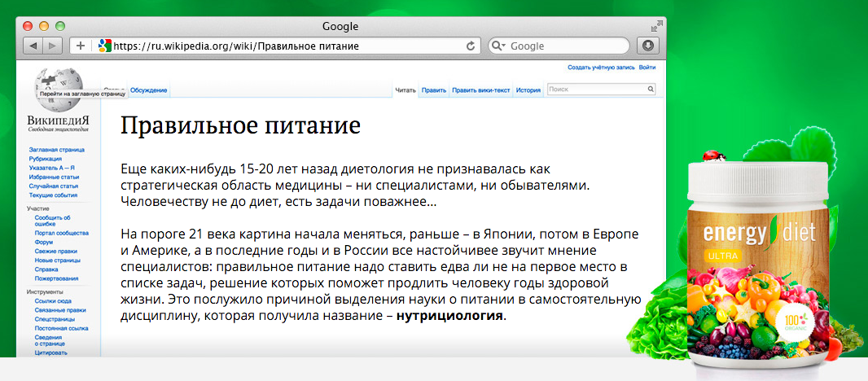Open Связанные правки link
This screenshot has height=381, width=868.
[59, 310]
